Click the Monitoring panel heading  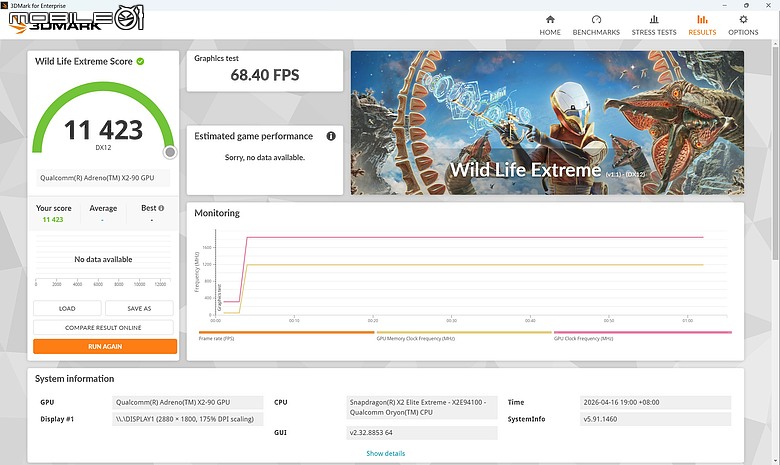point(217,213)
